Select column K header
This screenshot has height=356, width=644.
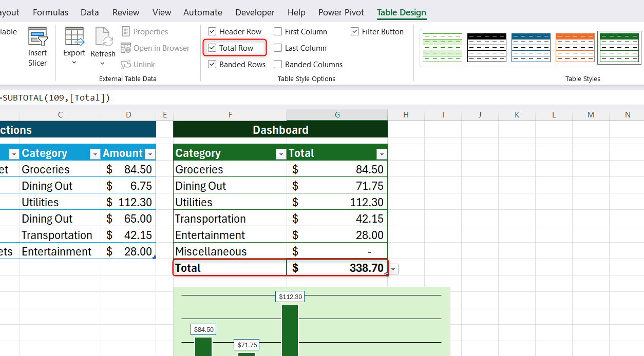[x=517, y=115]
